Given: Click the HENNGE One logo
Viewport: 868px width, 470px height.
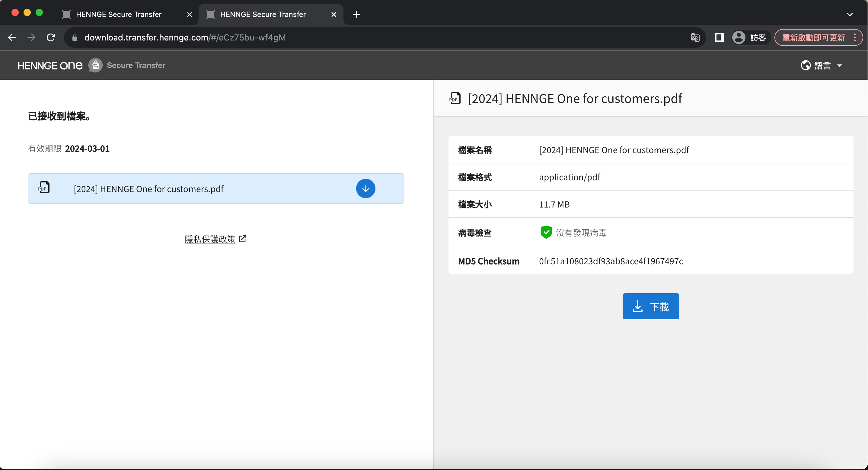Looking at the screenshot, I should tap(50, 65).
